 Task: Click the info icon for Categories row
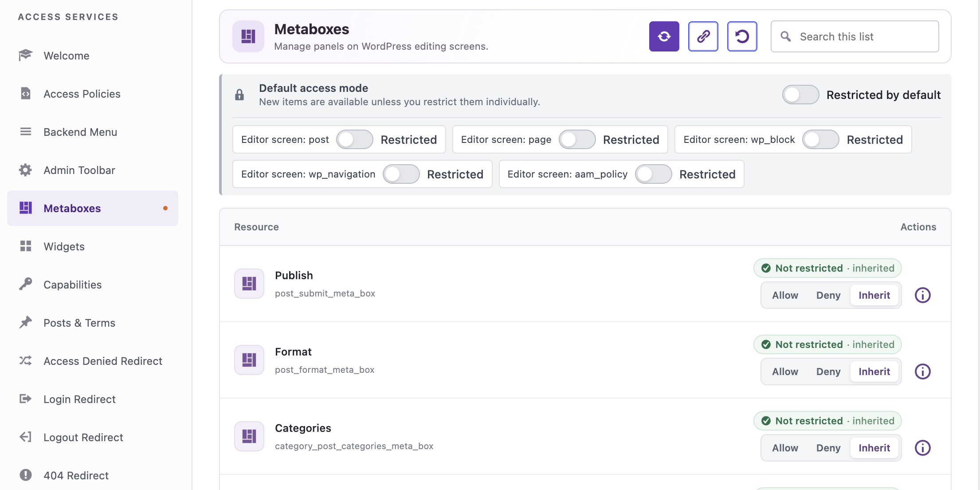(x=922, y=448)
